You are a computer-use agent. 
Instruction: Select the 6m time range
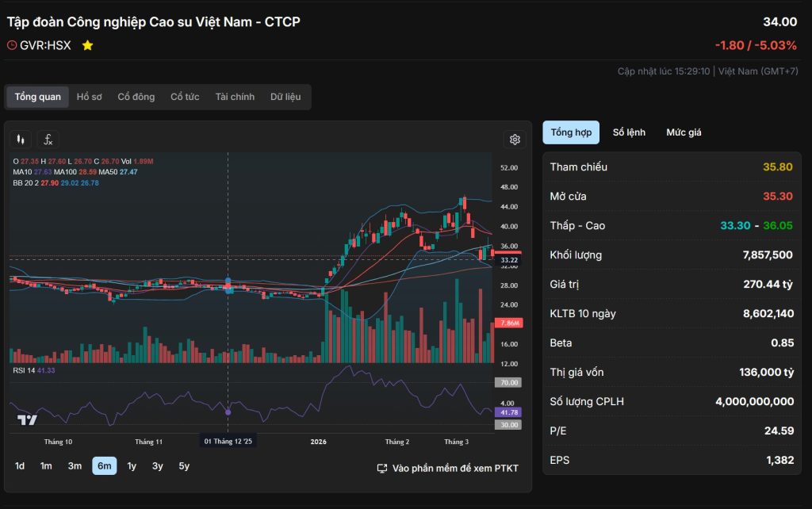(104, 466)
